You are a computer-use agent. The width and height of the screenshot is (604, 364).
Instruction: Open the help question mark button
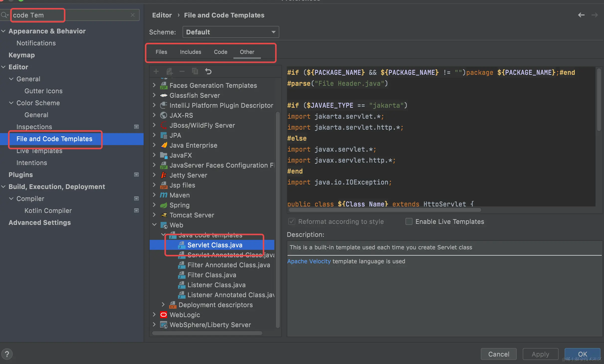tap(7, 354)
